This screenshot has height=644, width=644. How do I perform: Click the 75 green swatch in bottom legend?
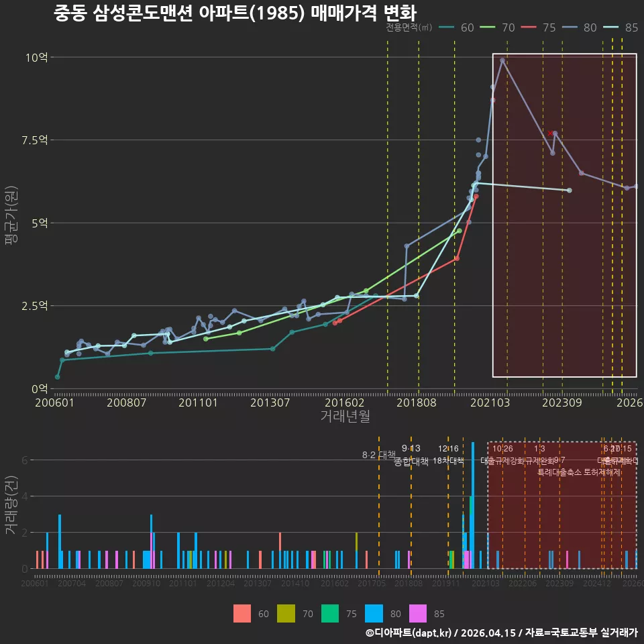pos(330,613)
